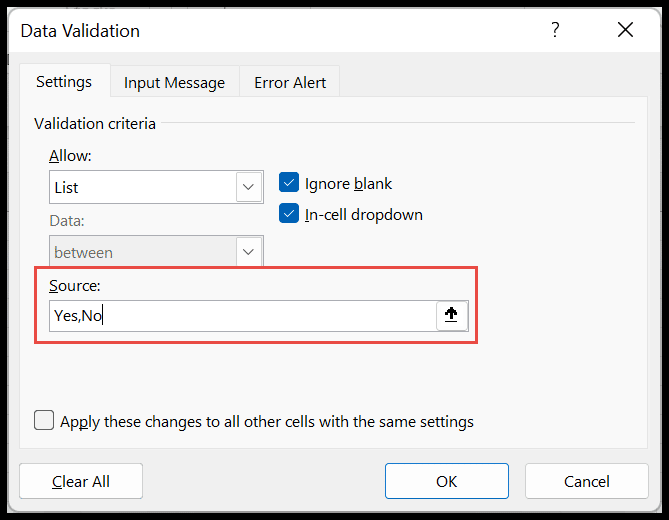Go to the Error Alert tab
The height and width of the screenshot is (520, 669).
coord(290,83)
